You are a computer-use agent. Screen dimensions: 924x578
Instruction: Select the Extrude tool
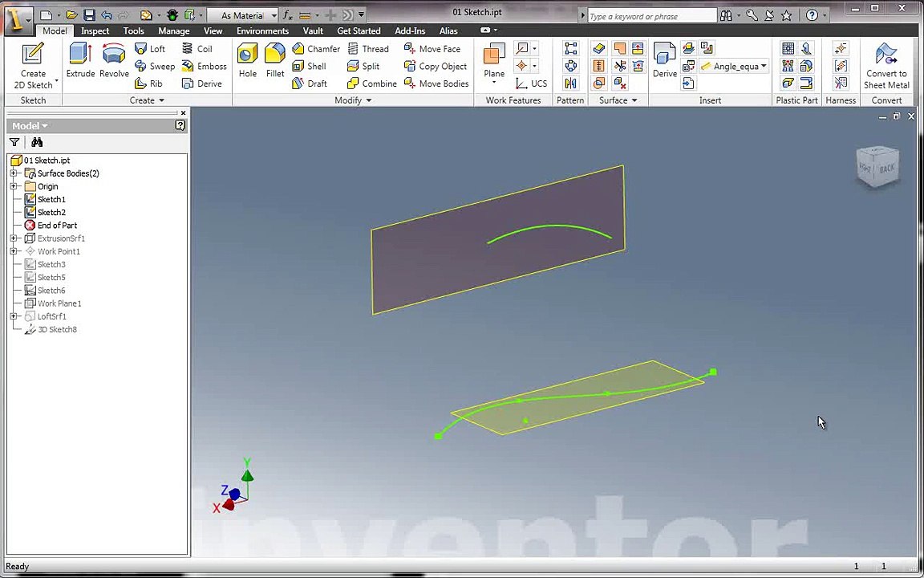click(x=80, y=61)
